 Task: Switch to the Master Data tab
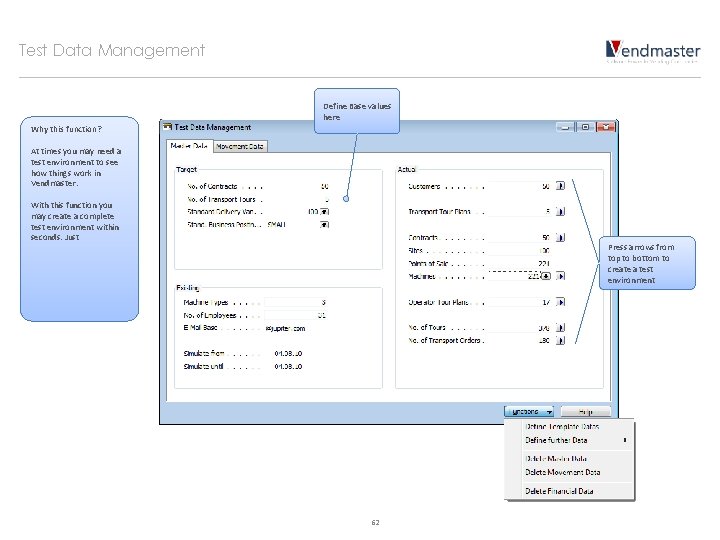(x=189, y=146)
